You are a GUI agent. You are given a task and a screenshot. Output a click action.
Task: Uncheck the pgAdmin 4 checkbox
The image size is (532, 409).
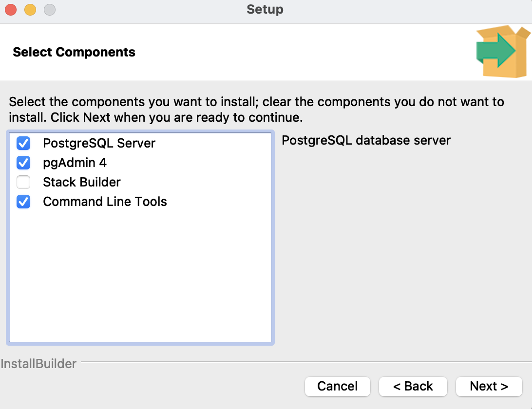coord(23,163)
